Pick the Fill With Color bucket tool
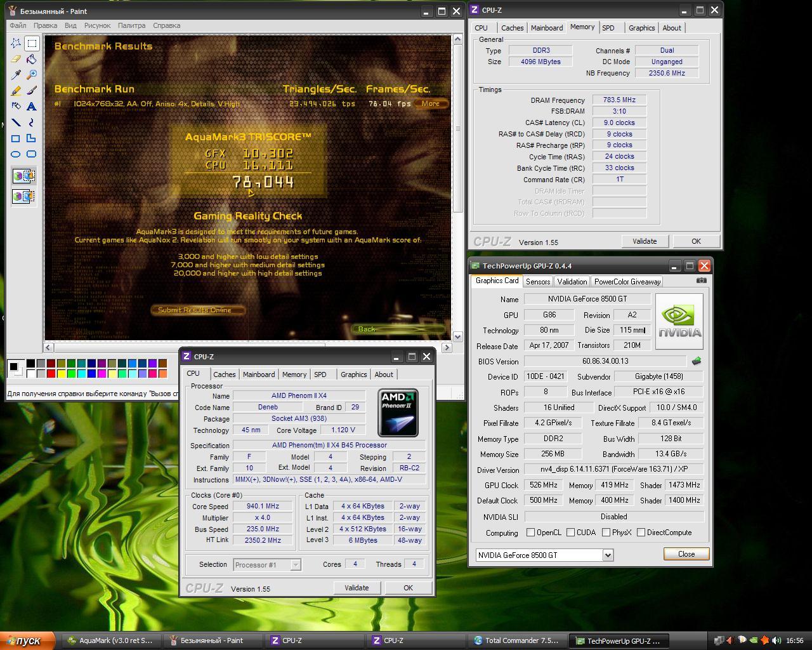Screen dimensions: 812x650 (x=32, y=59)
